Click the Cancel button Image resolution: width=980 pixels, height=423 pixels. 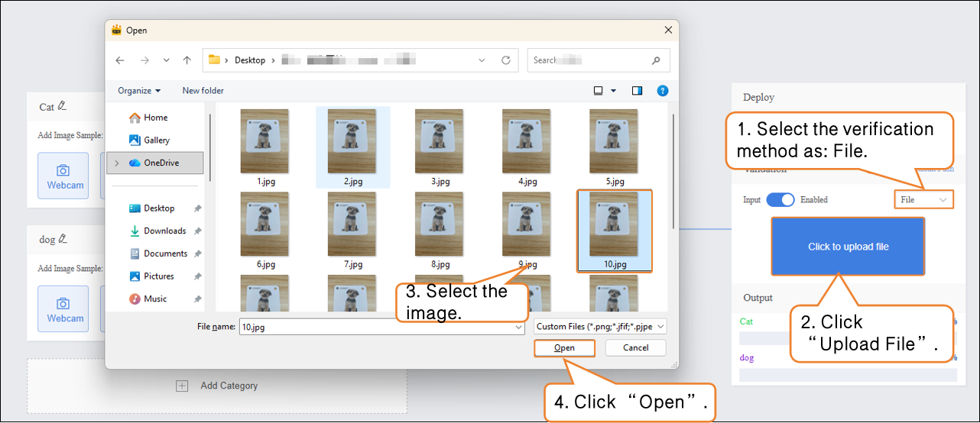pyautogui.click(x=635, y=348)
